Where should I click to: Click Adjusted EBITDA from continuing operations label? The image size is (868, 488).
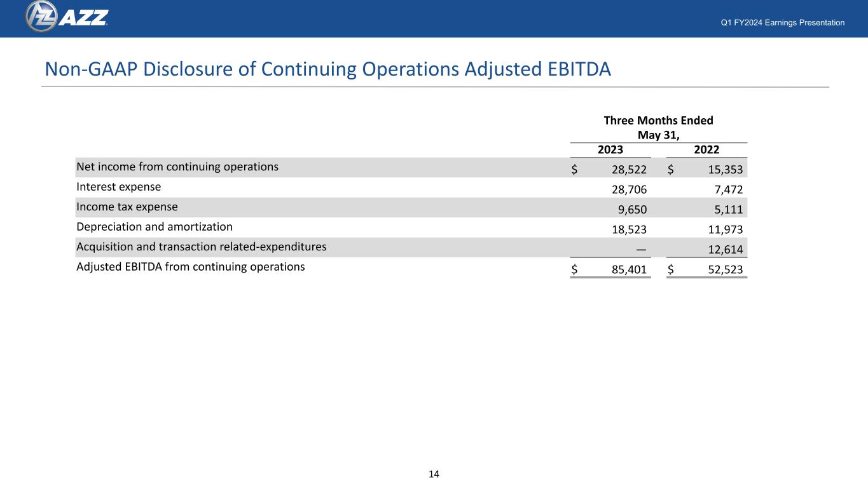coord(190,267)
